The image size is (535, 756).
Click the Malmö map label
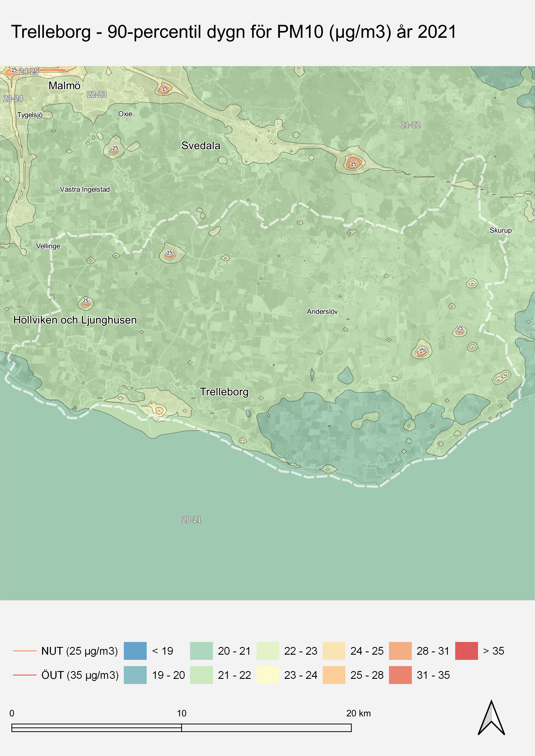point(64,86)
